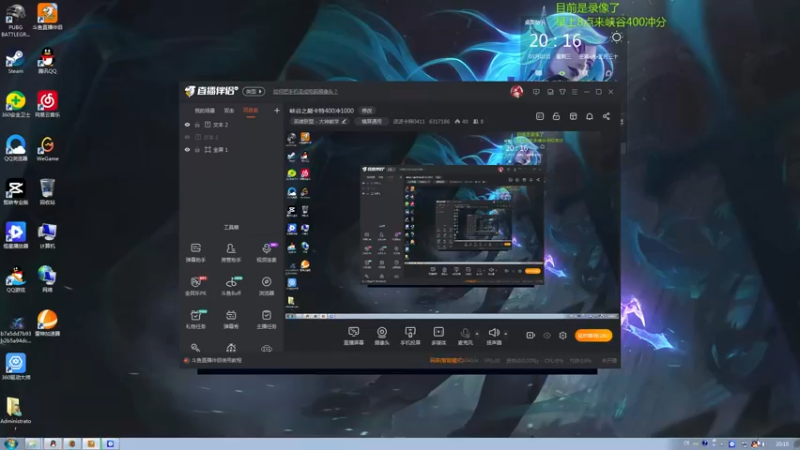Add a 多媒体 multimedia source
The image size is (800, 450).
point(439,336)
